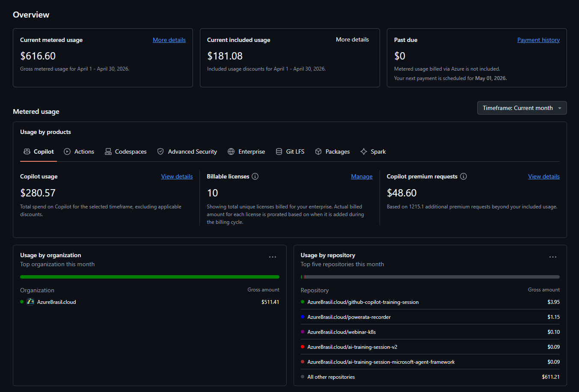Click the $1.15 repository gross amount

pyautogui.click(x=553, y=317)
